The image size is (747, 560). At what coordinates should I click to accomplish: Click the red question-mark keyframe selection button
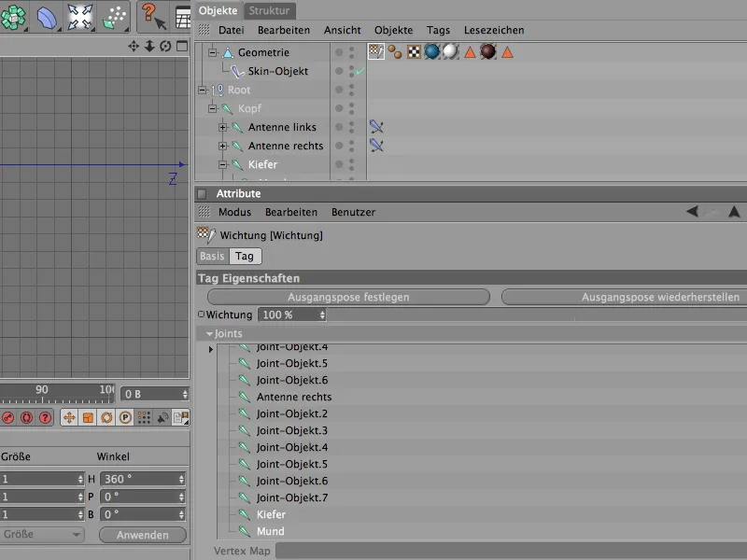pos(45,417)
